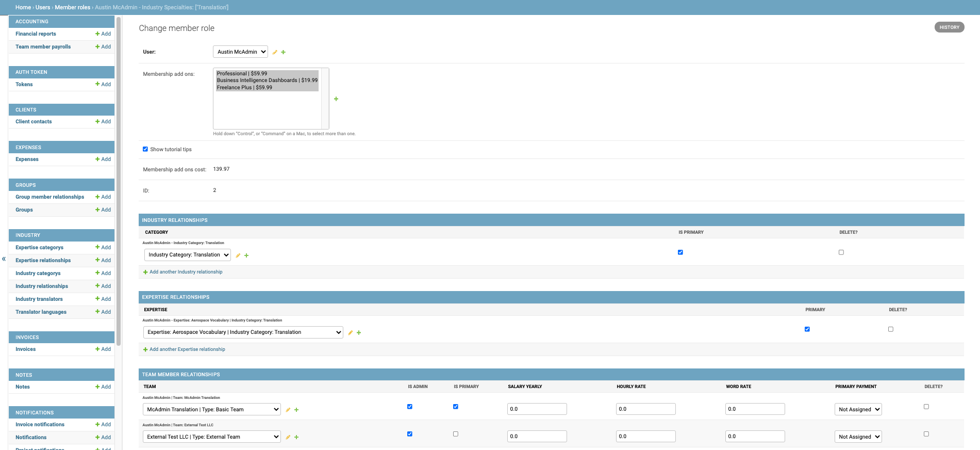Uncheck Show tutorial tips checkbox

click(x=145, y=149)
